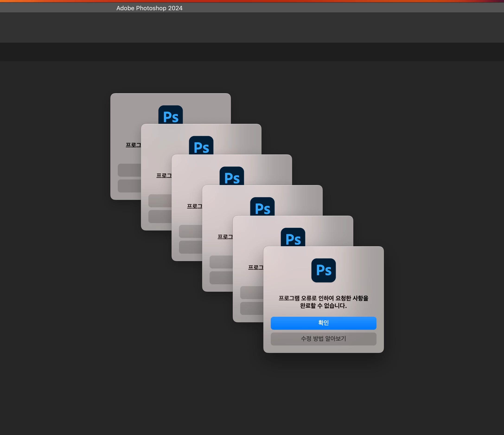The width and height of the screenshot is (504, 435).
Task: Click the Ps icon on the third dialog from back
Action: (x=232, y=176)
